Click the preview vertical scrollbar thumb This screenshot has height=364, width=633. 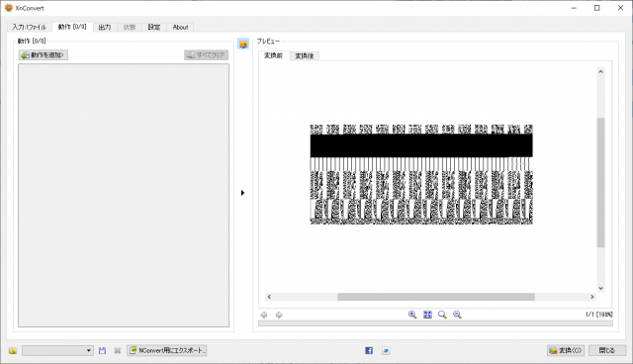600,182
